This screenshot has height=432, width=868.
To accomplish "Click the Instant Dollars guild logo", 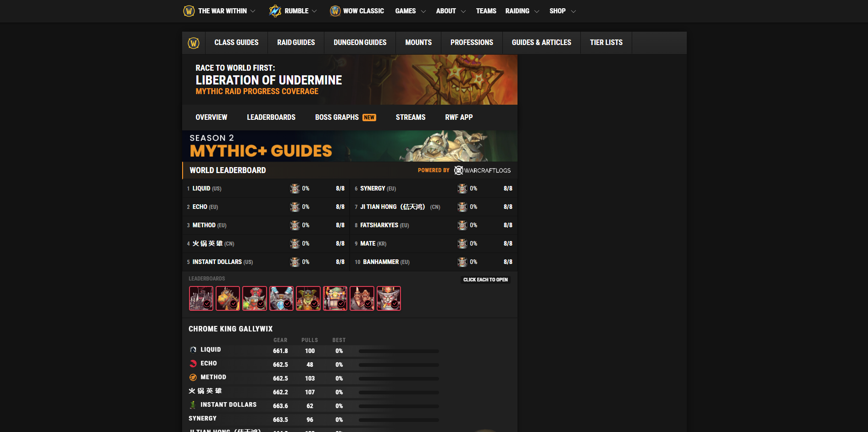I will point(193,405).
